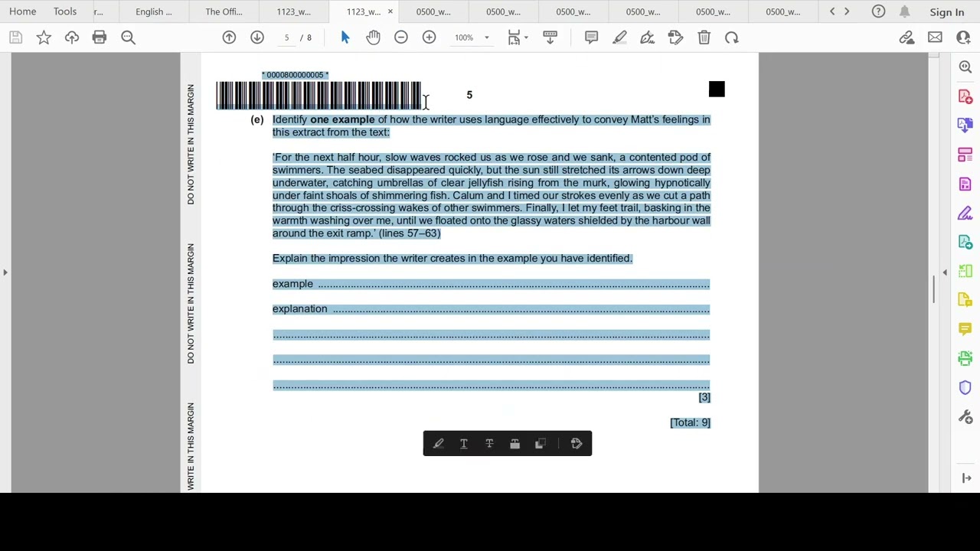Expand the left navigation pane arrow
The height and width of the screenshot is (551, 980).
(5, 272)
